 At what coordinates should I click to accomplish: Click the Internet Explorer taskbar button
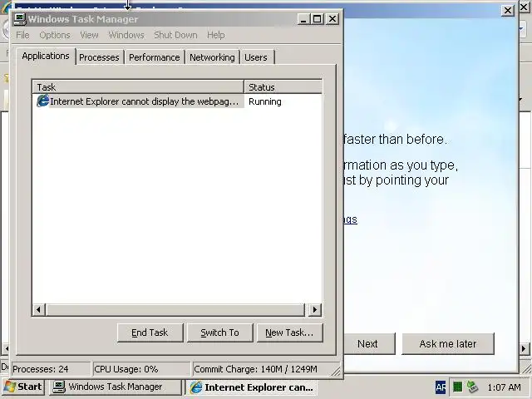251,387
